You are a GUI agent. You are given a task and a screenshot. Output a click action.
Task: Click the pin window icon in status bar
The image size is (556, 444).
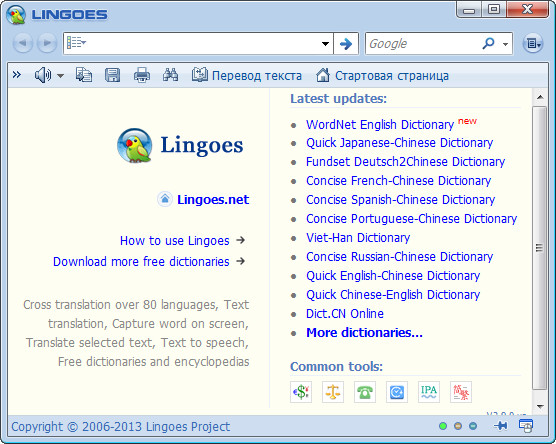click(x=500, y=426)
